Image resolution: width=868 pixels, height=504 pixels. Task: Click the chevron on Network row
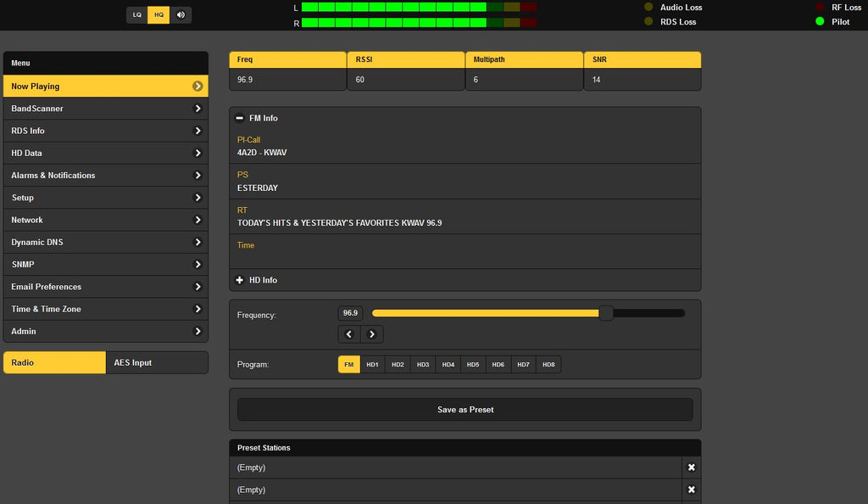(198, 220)
